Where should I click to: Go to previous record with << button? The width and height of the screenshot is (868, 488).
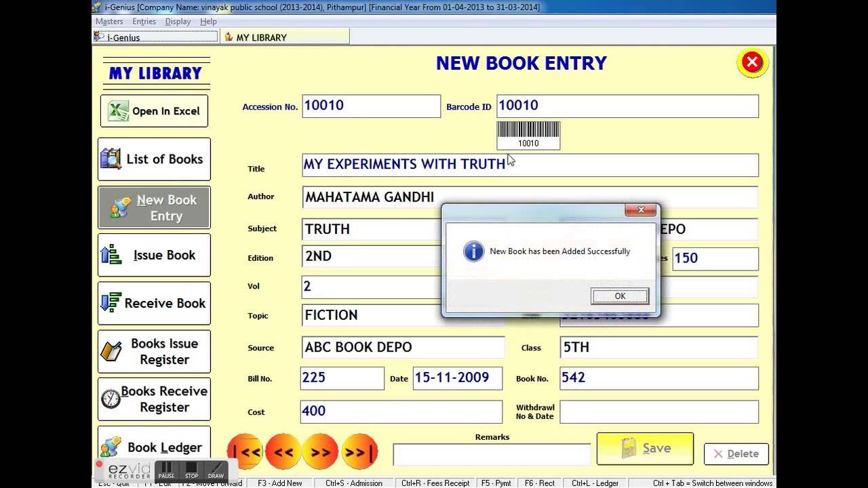[283, 451]
